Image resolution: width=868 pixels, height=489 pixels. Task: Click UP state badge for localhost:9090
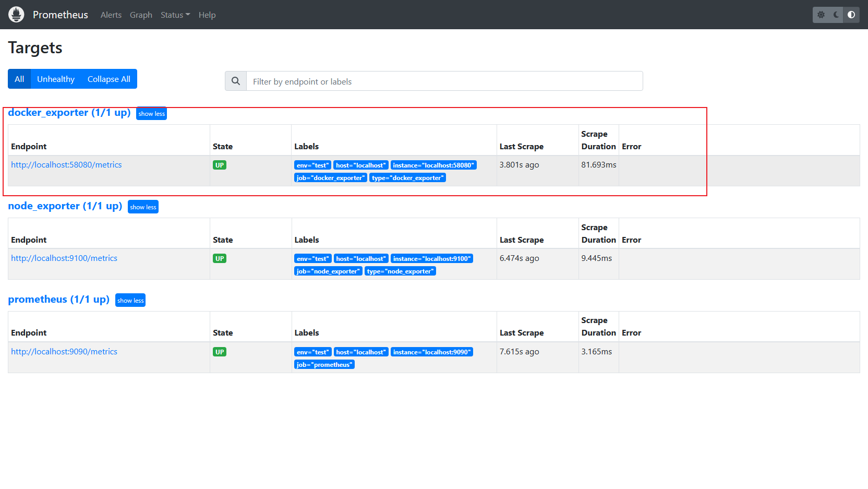(x=220, y=352)
